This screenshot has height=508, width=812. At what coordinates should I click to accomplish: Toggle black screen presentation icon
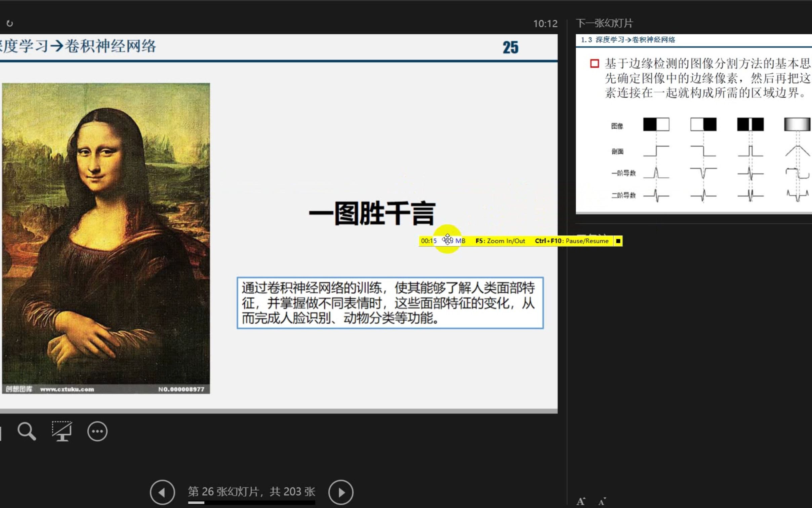62,431
